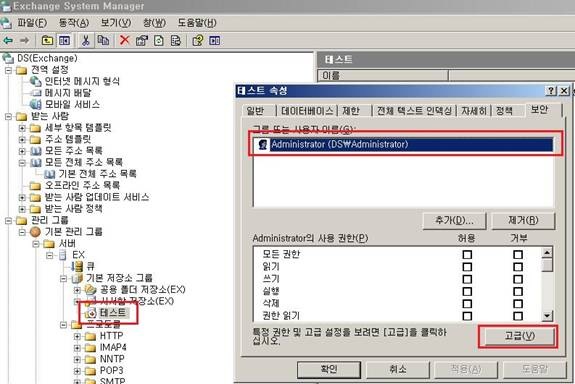This screenshot has height=384, width=575.
Task: Click permissions list scroll down arrow
Action: click(x=547, y=315)
